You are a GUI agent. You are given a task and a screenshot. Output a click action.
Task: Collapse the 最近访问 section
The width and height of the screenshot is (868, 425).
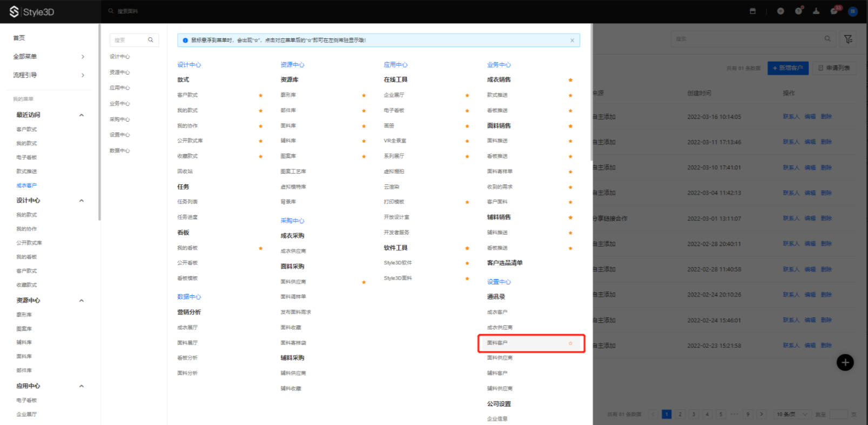pyautogui.click(x=82, y=115)
